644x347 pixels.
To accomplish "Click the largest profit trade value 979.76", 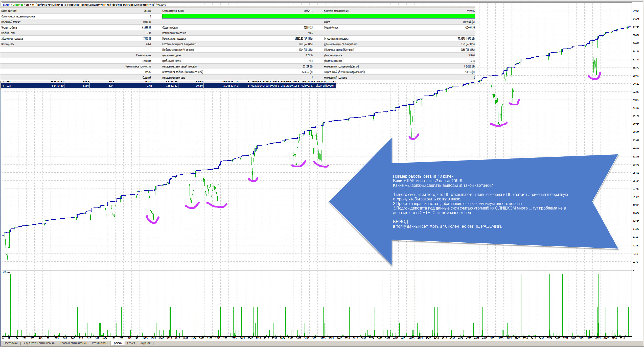I will 309,55.
